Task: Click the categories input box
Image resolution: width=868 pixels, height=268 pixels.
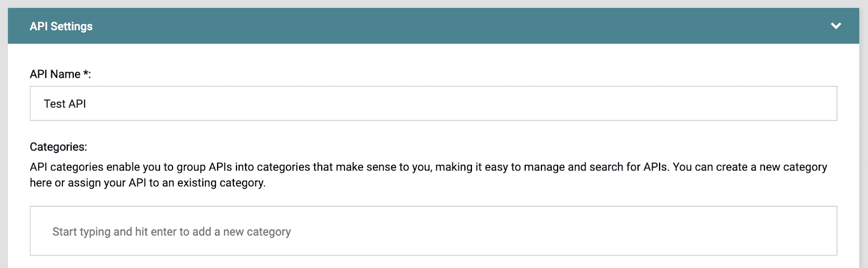Action: 433,231
